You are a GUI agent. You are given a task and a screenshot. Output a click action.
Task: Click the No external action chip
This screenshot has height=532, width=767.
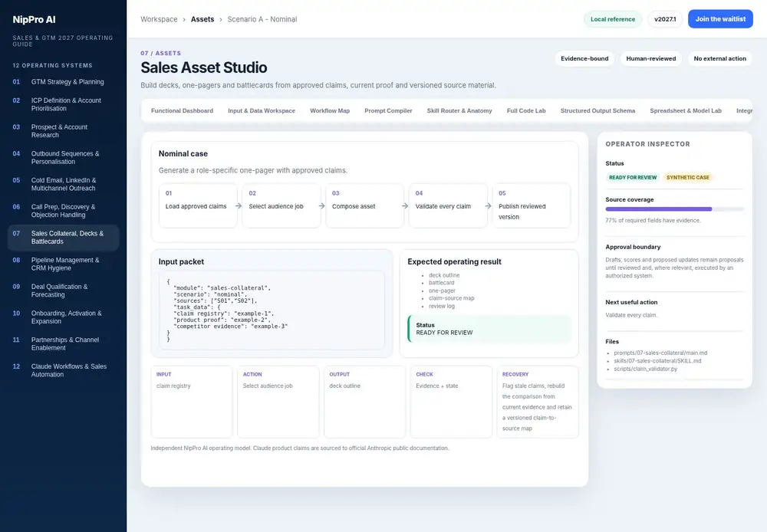pos(720,59)
